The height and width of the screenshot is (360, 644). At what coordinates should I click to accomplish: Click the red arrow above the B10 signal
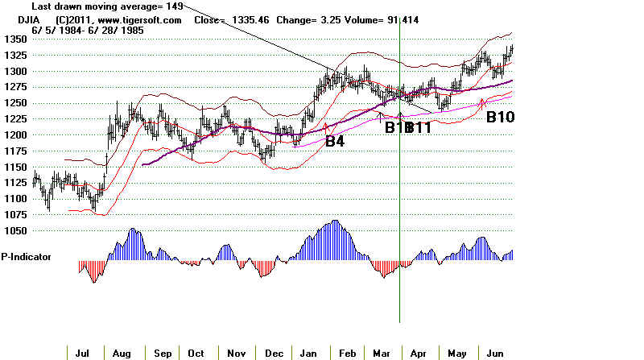pyautogui.click(x=483, y=101)
